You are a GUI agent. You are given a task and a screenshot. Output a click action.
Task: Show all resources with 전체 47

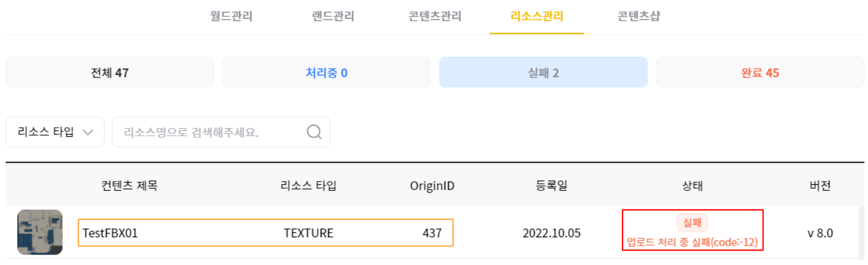click(110, 72)
